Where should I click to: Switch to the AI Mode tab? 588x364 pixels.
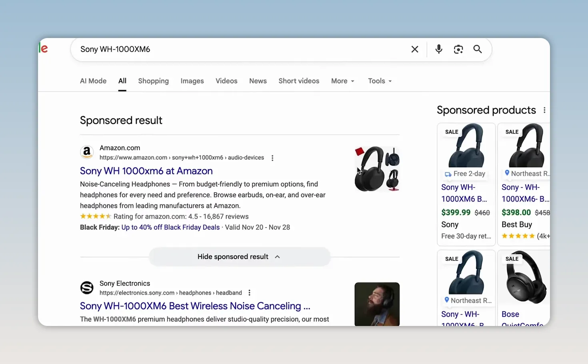pos(93,81)
